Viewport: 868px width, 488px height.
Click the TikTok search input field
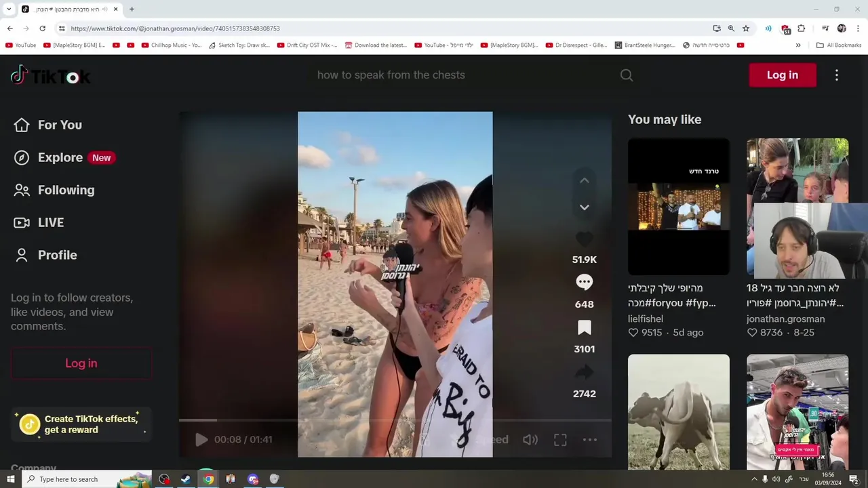pos(461,75)
